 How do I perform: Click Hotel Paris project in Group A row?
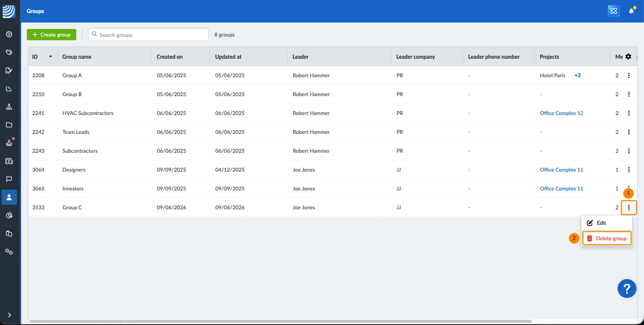(x=553, y=75)
